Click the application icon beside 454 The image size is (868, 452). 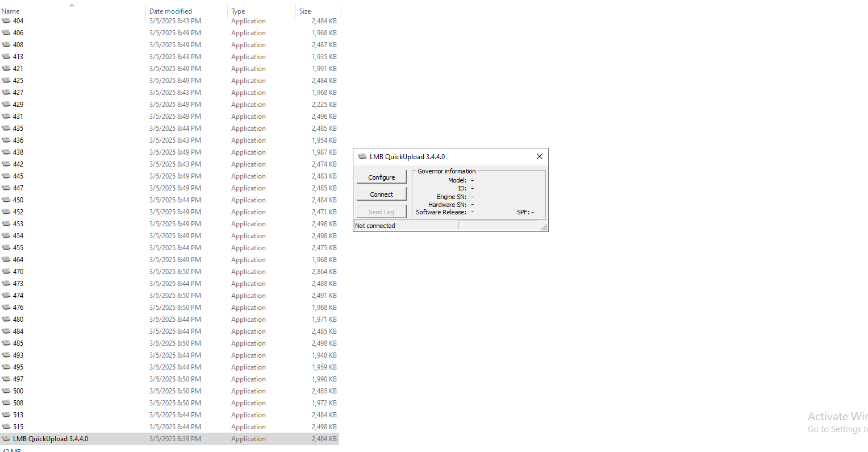pyautogui.click(x=6, y=236)
